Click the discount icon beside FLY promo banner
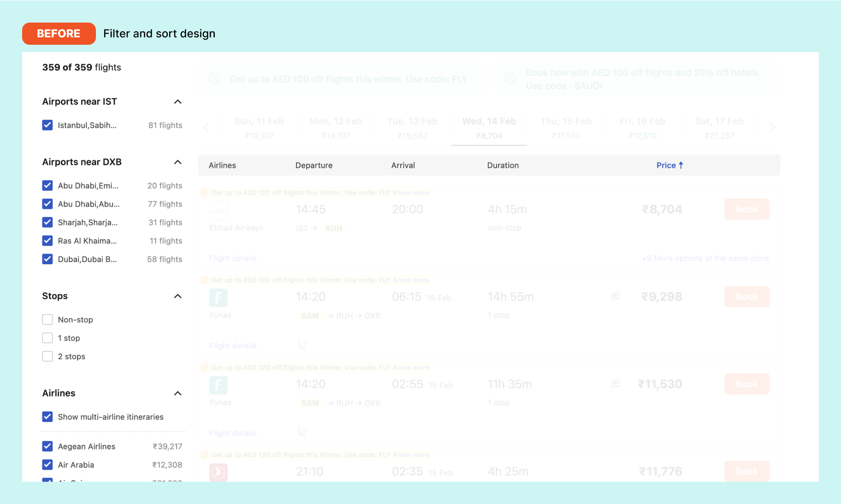This screenshot has height=504, width=841. (x=214, y=79)
